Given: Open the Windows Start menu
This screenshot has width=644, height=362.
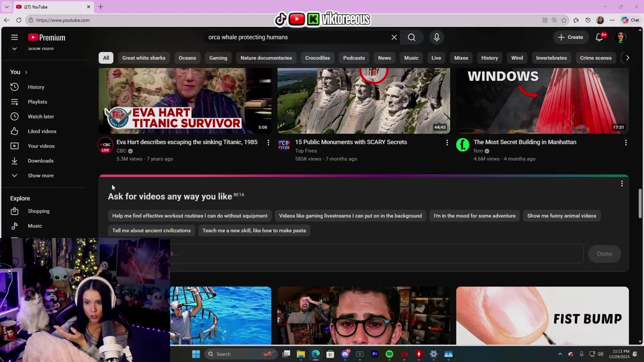Looking at the screenshot, I should click(196, 354).
